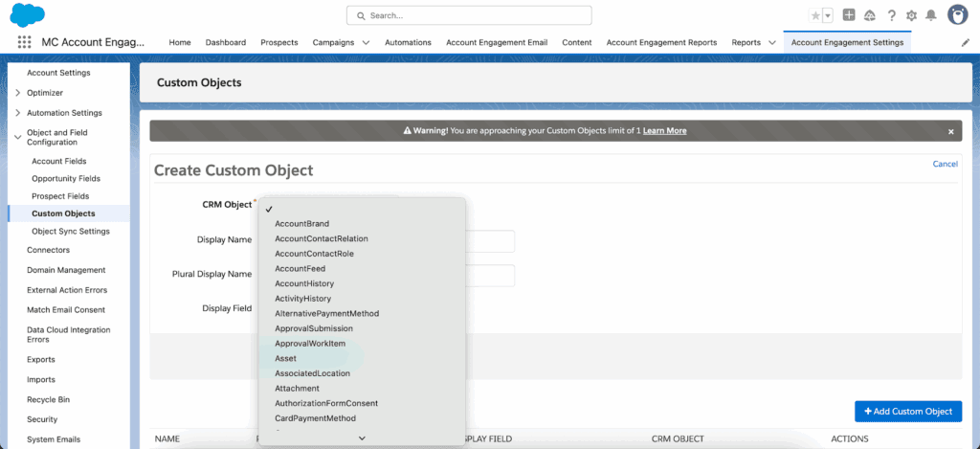Open the Campaigns tab

coord(333,42)
